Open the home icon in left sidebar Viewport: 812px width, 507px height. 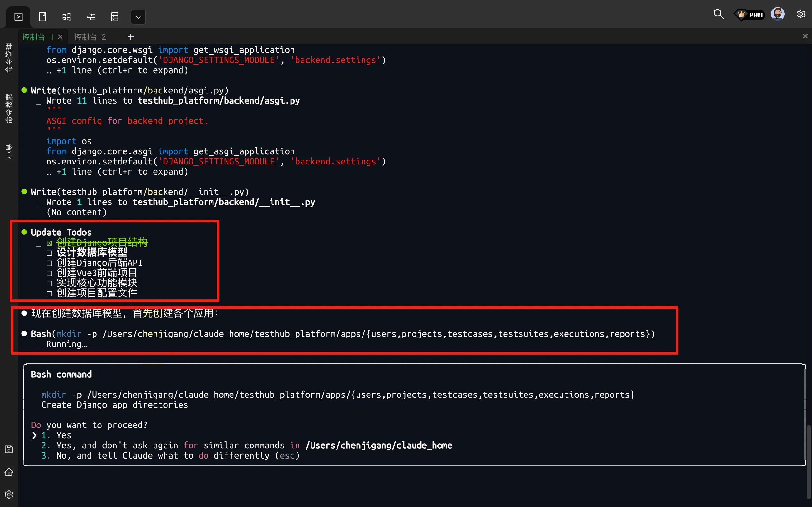coord(9,472)
